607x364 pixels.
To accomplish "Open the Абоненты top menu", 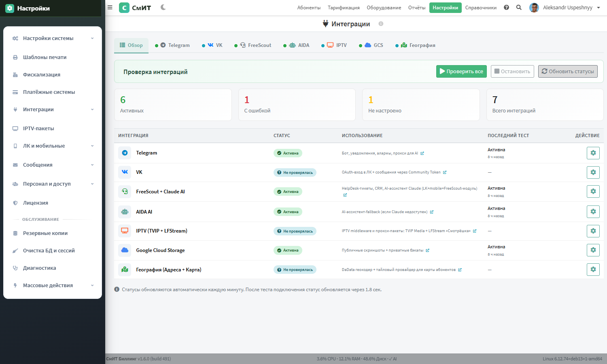I will point(309,8).
